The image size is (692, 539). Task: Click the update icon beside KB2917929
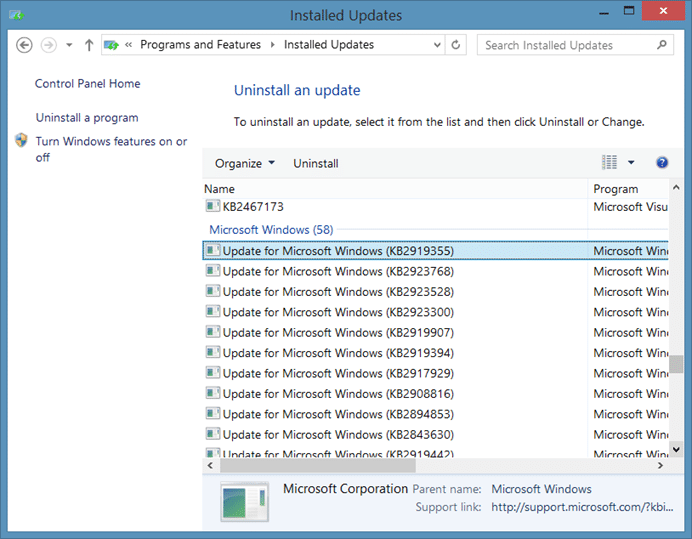[213, 373]
